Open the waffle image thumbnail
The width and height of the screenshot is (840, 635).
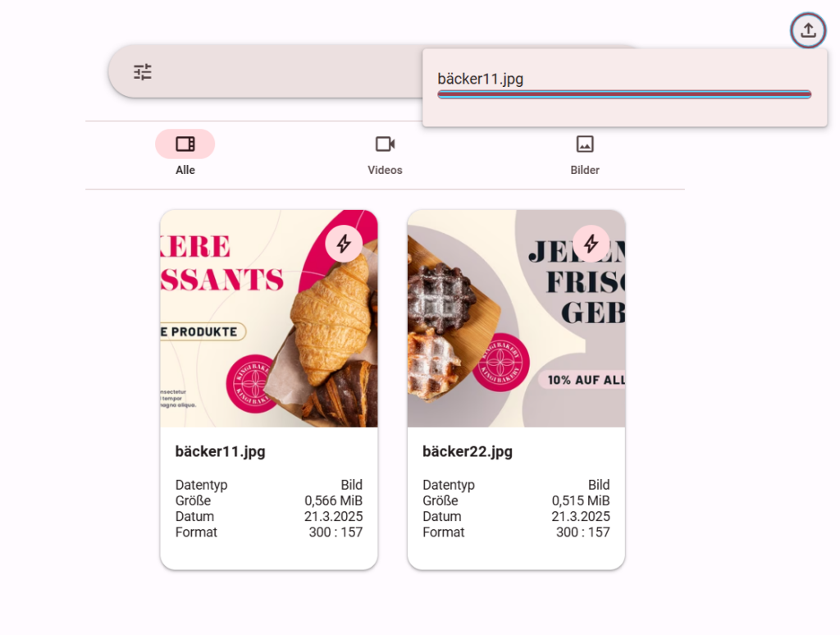pos(516,318)
